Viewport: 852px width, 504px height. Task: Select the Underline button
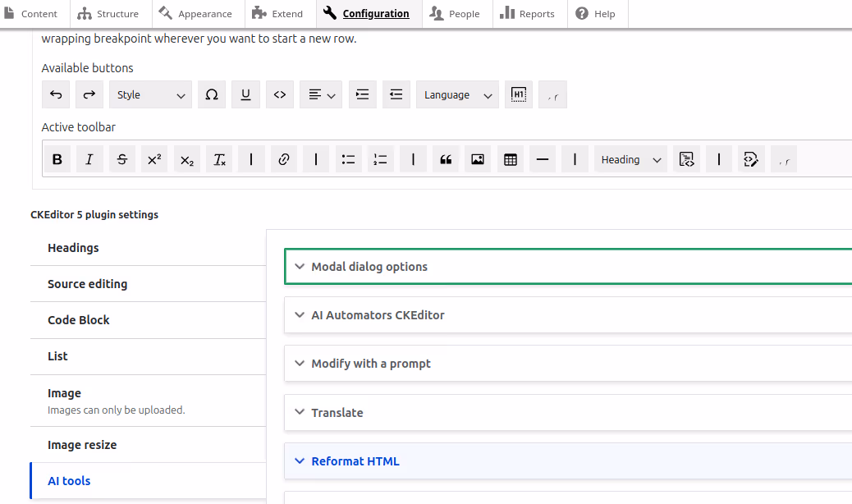(x=245, y=94)
